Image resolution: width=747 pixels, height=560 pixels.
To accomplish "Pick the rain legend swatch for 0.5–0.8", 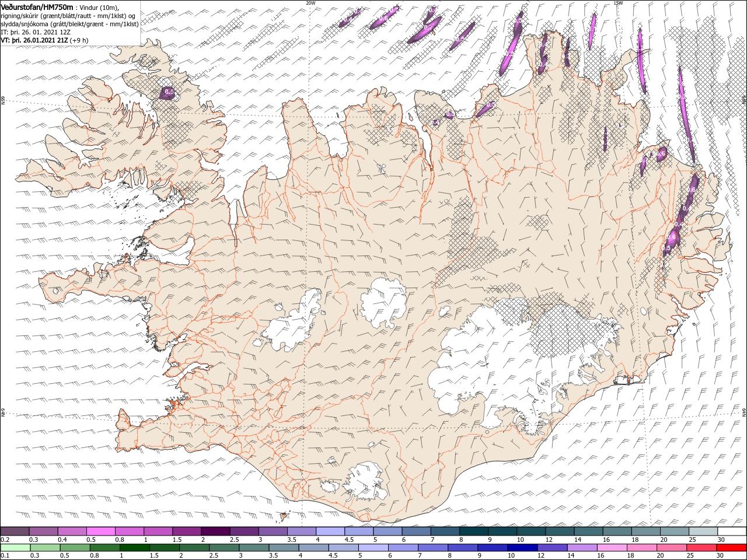I will (75, 548).
